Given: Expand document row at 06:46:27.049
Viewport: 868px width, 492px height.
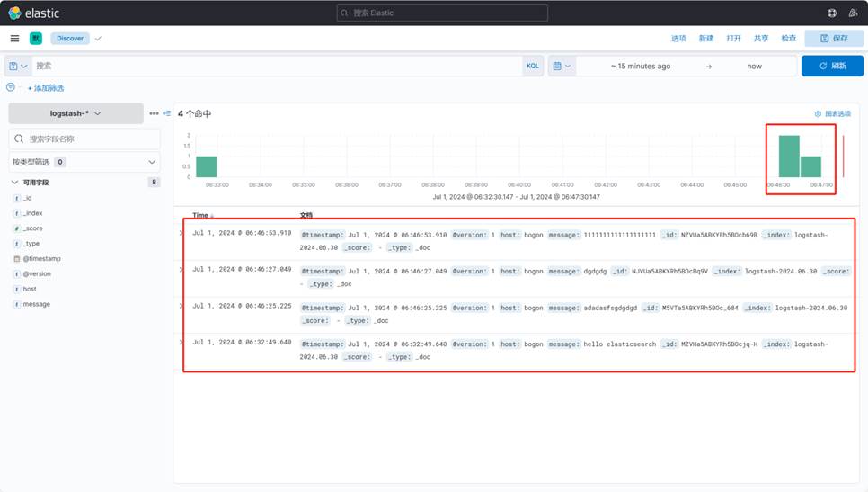Looking at the screenshot, I should click(x=181, y=269).
